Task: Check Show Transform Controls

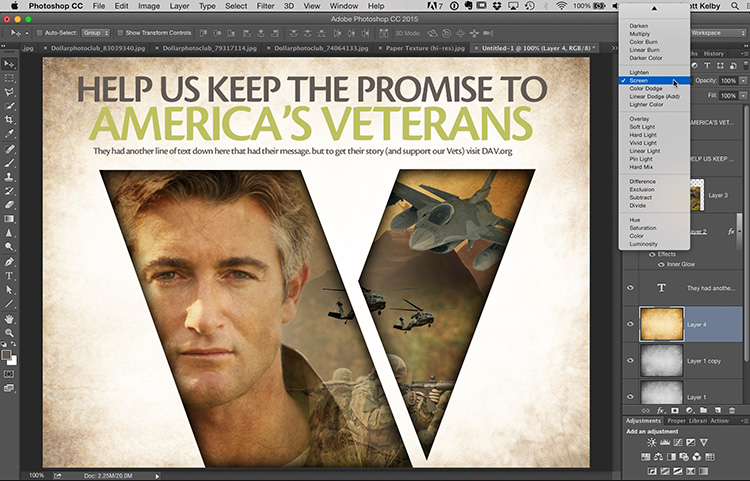Action: click(119, 33)
